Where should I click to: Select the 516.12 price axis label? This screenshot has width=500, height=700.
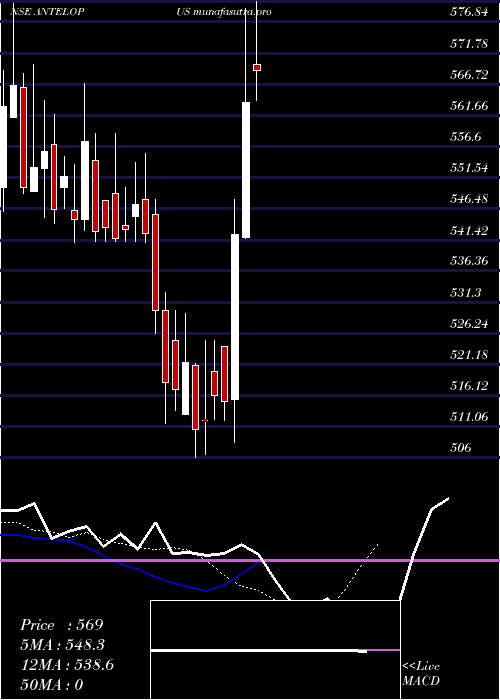[469, 385]
